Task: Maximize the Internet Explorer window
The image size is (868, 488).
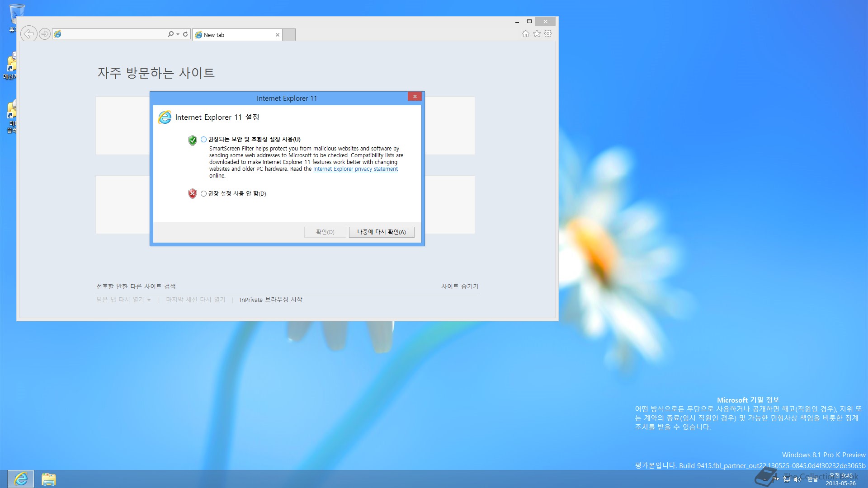Action: [529, 22]
